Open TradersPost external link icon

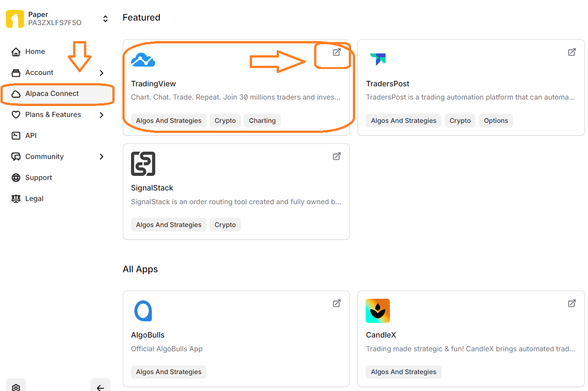point(572,52)
